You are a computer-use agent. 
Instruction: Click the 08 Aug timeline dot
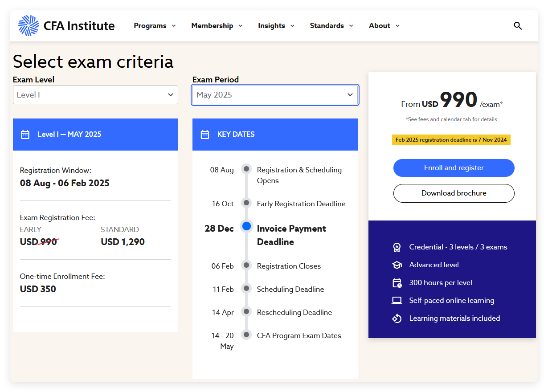[x=246, y=169]
